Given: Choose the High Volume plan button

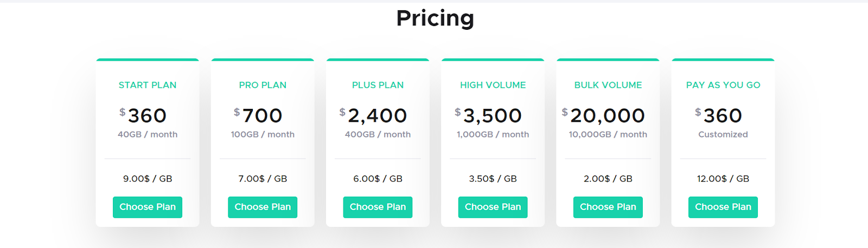Looking at the screenshot, I should 493,207.
